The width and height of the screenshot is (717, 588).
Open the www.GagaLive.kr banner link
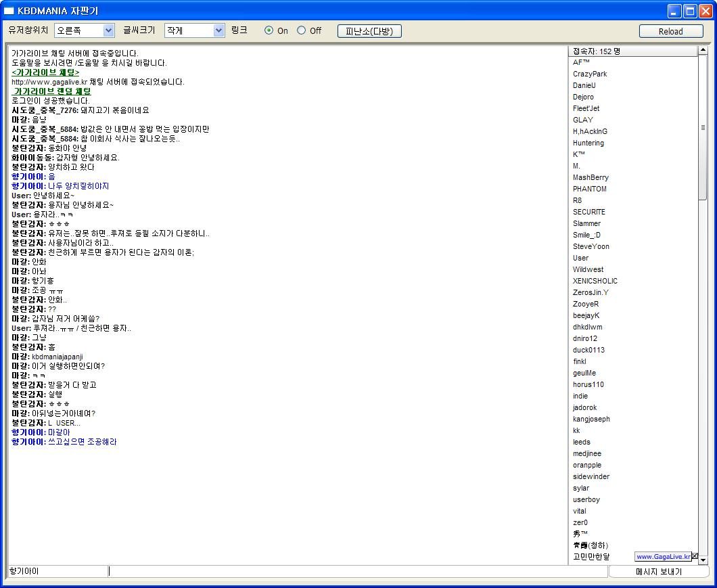pos(663,556)
